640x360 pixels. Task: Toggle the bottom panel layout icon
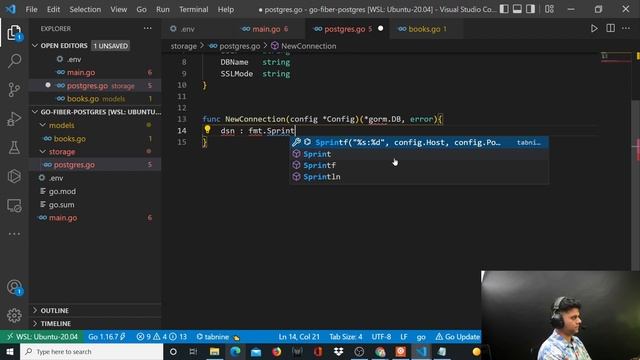click(x=517, y=9)
